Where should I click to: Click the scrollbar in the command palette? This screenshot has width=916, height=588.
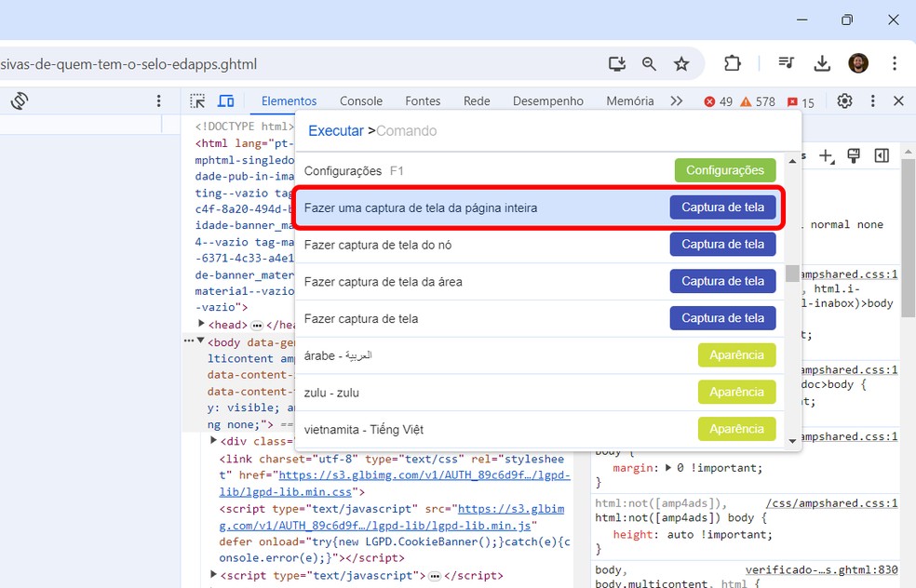point(792,274)
